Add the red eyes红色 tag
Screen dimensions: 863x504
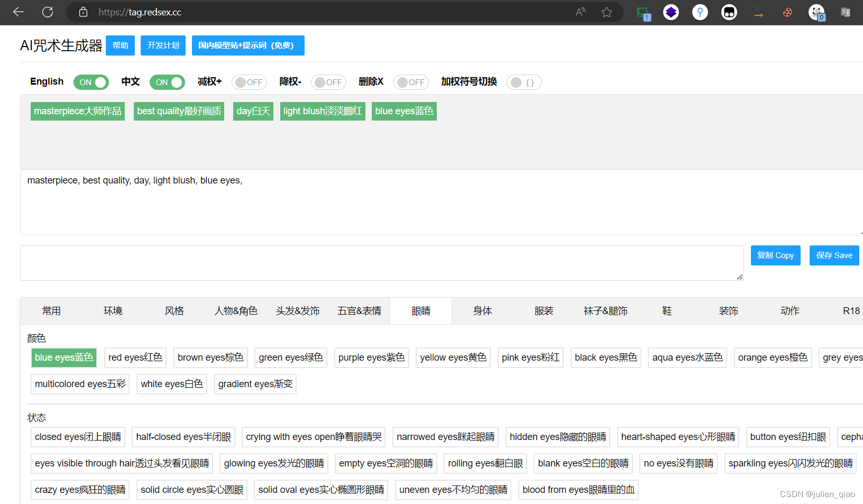pyautogui.click(x=135, y=358)
